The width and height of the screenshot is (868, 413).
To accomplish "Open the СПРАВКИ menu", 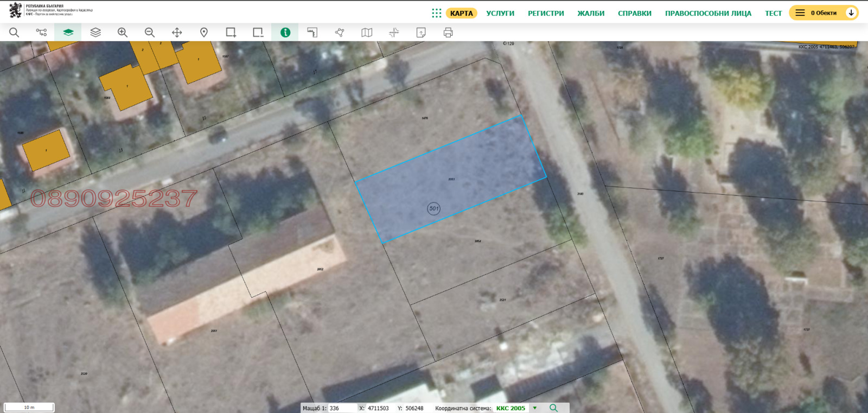I will (635, 13).
